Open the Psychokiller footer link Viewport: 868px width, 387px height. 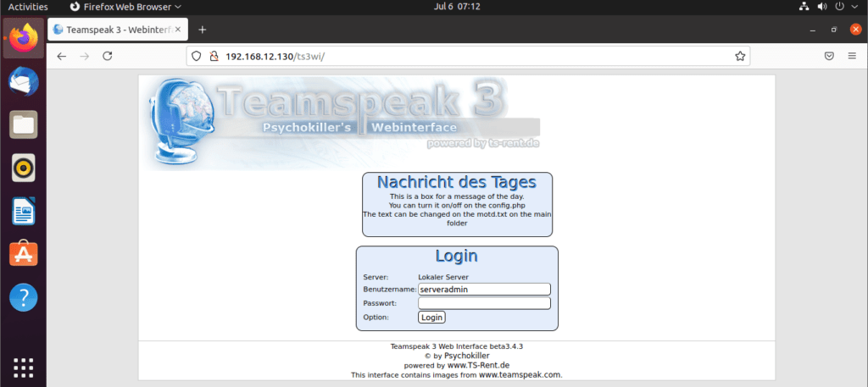(467, 356)
